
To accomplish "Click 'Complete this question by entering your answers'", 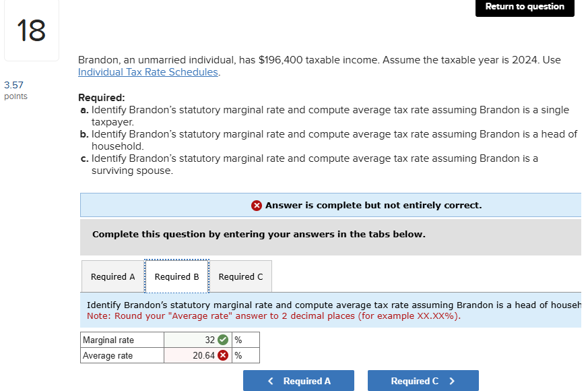I will [259, 234].
